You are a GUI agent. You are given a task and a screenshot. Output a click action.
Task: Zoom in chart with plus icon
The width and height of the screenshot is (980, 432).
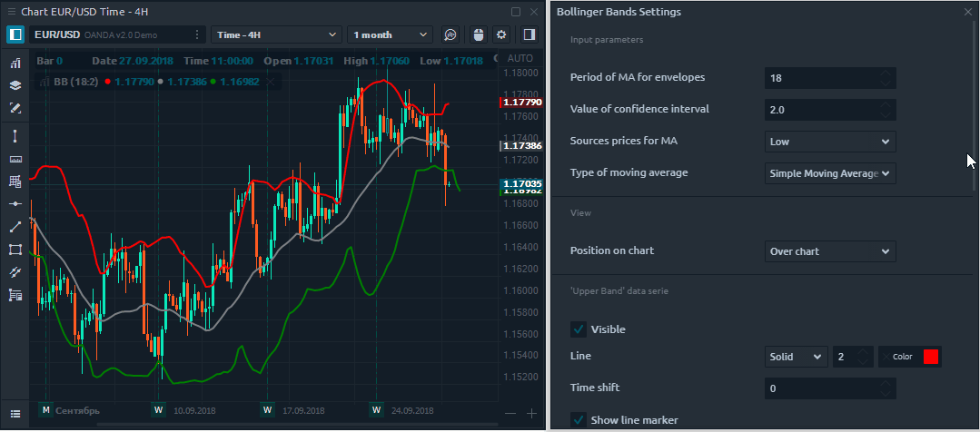click(532, 413)
